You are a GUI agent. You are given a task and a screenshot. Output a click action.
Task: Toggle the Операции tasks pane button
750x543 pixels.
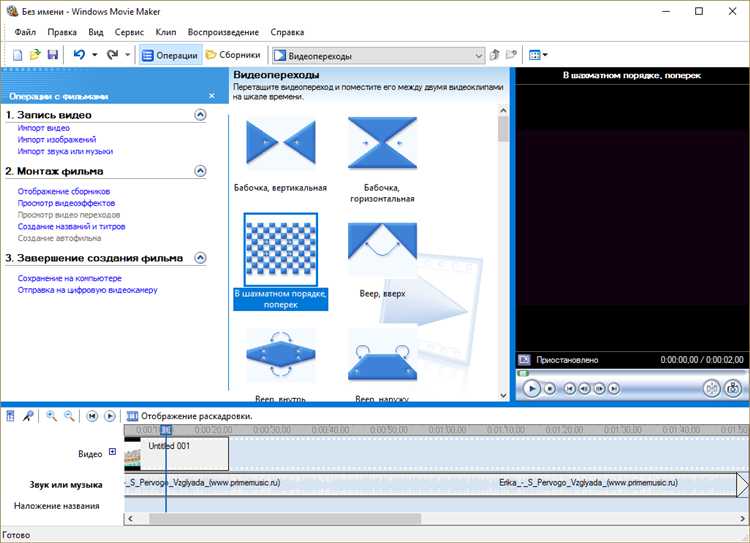click(169, 56)
